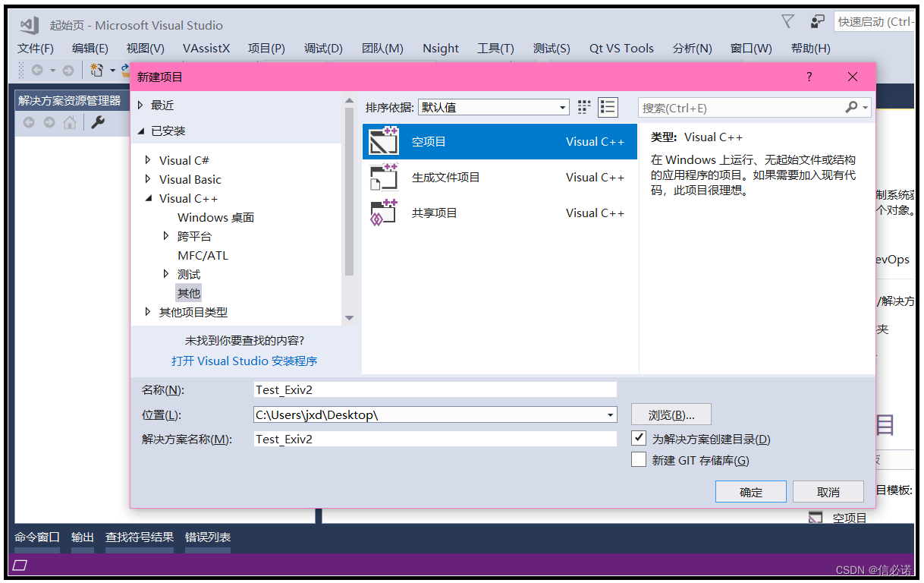
Task: Expand the 最近 section
Action: click(140, 105)
